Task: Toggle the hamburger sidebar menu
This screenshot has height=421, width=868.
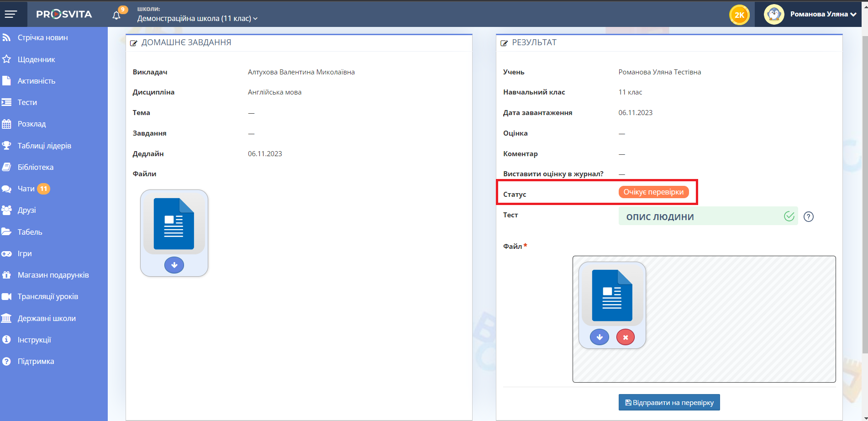Action: [x=11, y=14]
